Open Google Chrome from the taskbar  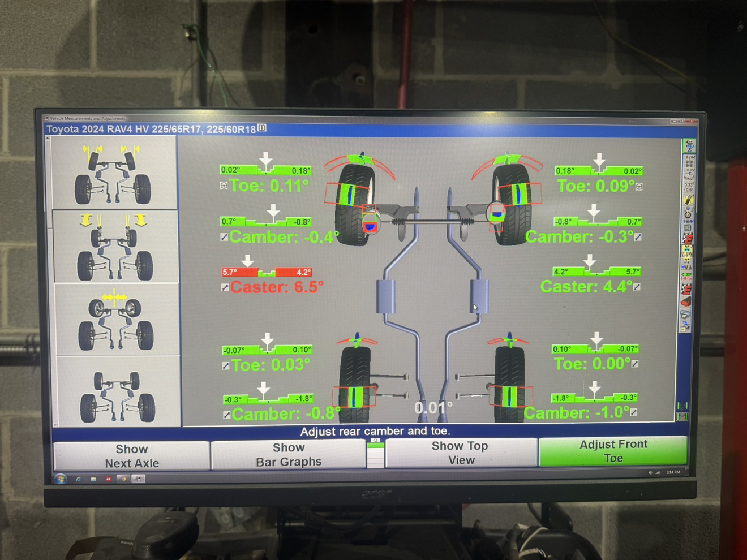pos(123,479)
